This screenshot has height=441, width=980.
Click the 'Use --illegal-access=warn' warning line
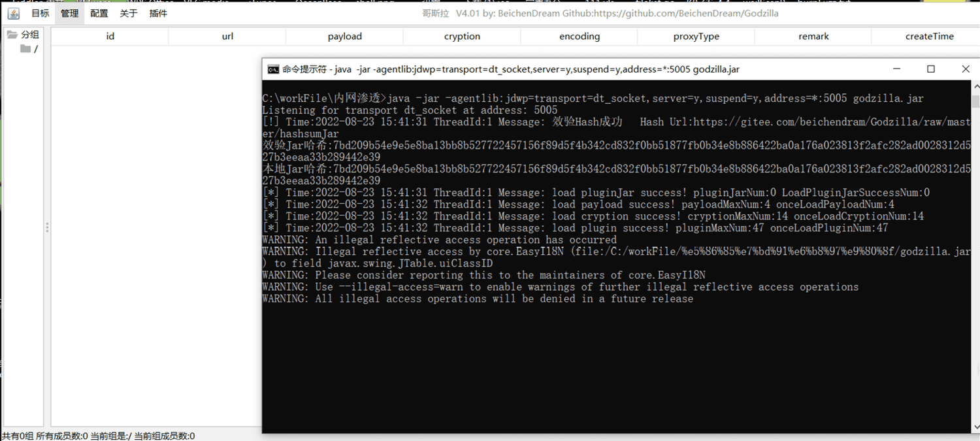coord(560,287)
